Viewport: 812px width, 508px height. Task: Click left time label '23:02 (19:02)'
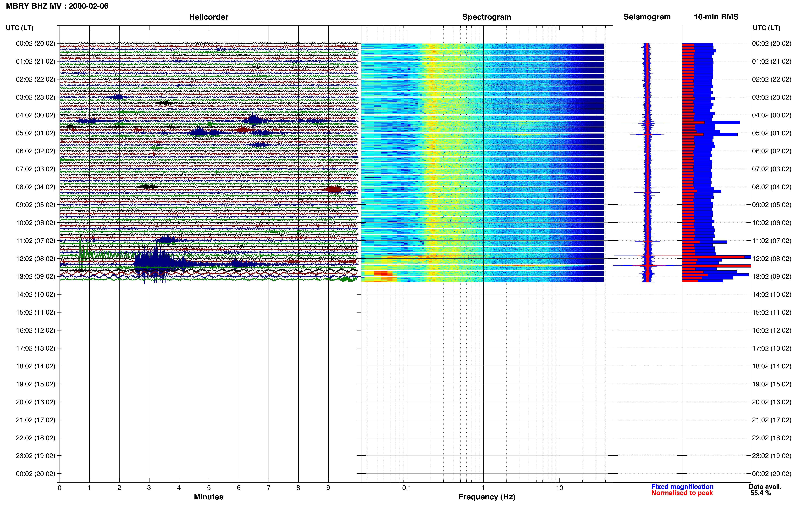35,456
